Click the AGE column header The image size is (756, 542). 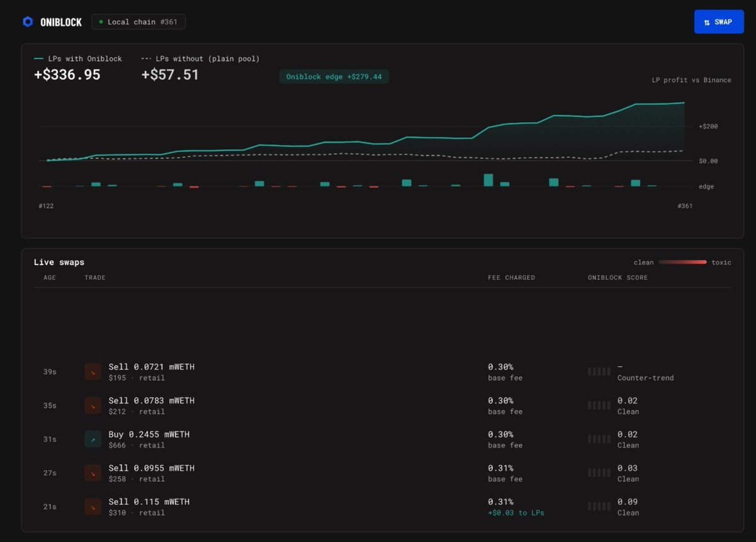point(50,278)
